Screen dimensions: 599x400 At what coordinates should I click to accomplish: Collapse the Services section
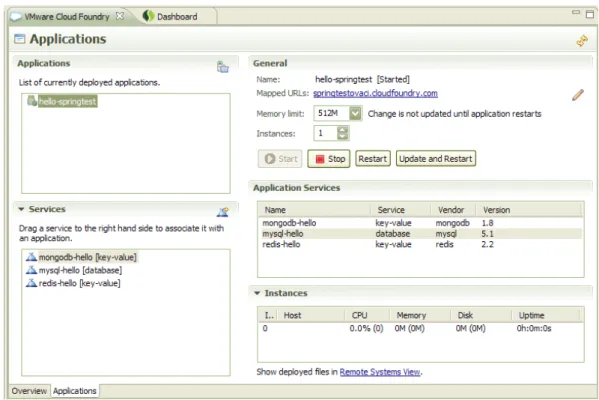pos(21,209)
